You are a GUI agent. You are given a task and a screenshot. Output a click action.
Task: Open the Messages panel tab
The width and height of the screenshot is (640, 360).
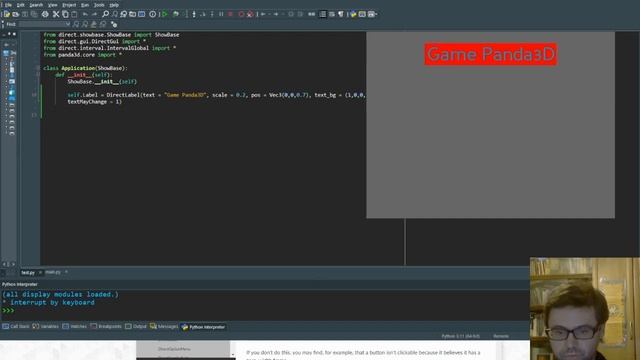pos(164,327)
